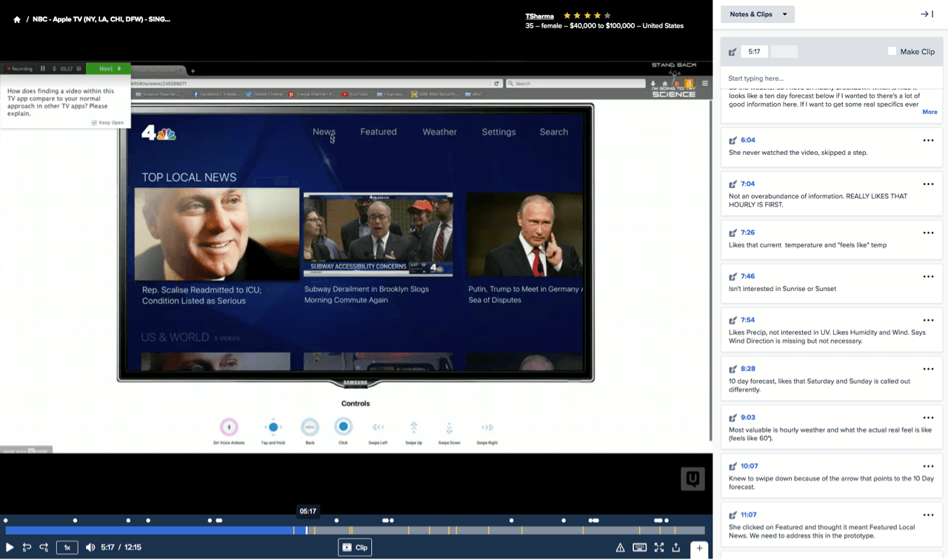Click edit icon on the 7:46 note

point(732,276)
